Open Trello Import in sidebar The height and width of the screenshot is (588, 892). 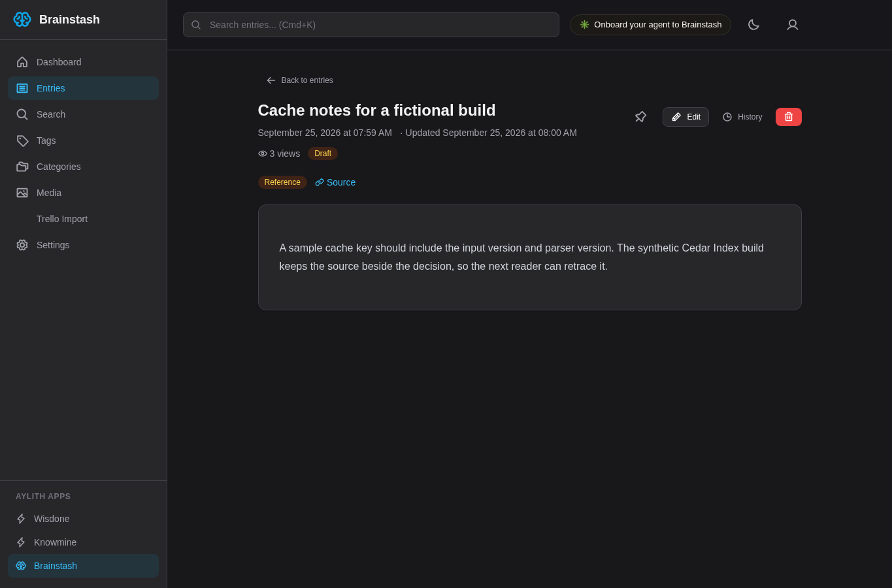[x=83, y=219]
